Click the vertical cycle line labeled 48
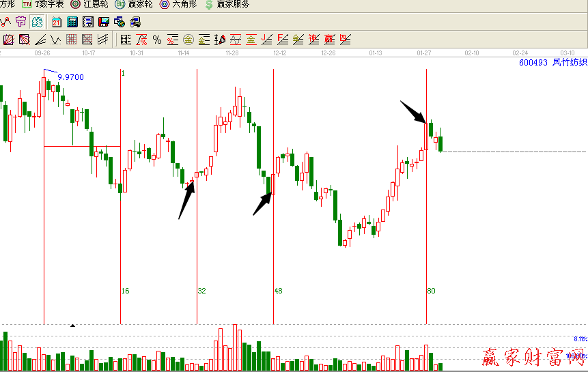Screen dimensions: 588x374 pos(273,205)
